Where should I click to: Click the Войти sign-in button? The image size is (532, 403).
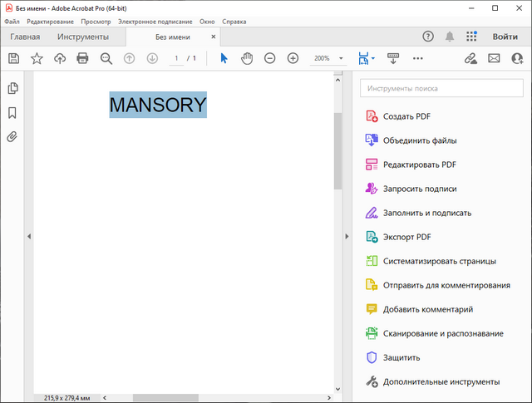(x=505, y=37)
